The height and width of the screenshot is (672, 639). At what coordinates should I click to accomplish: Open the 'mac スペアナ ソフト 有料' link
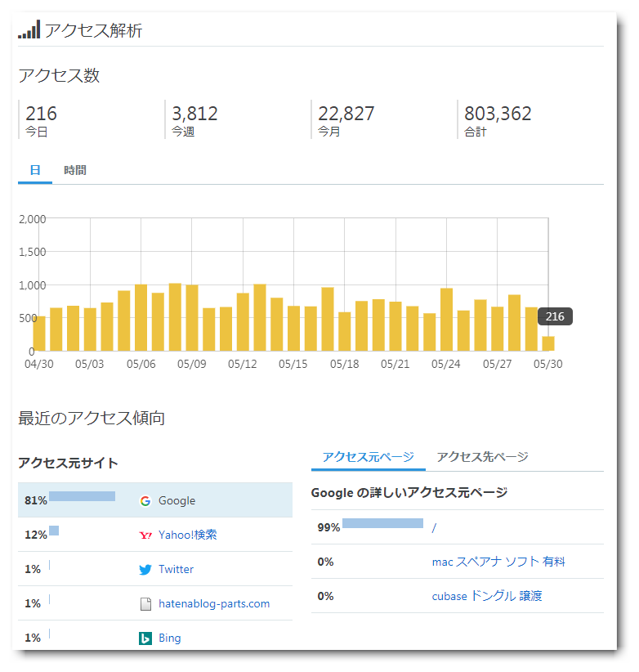pyautogui.click(x=498, y=562)
